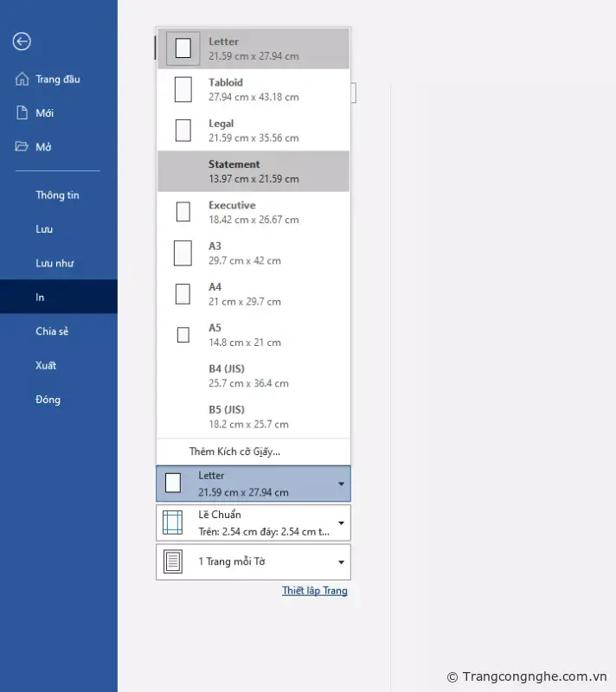Click Thiết lập Trang link
Viewport: 616px width, 692px height.
(314, 591)
